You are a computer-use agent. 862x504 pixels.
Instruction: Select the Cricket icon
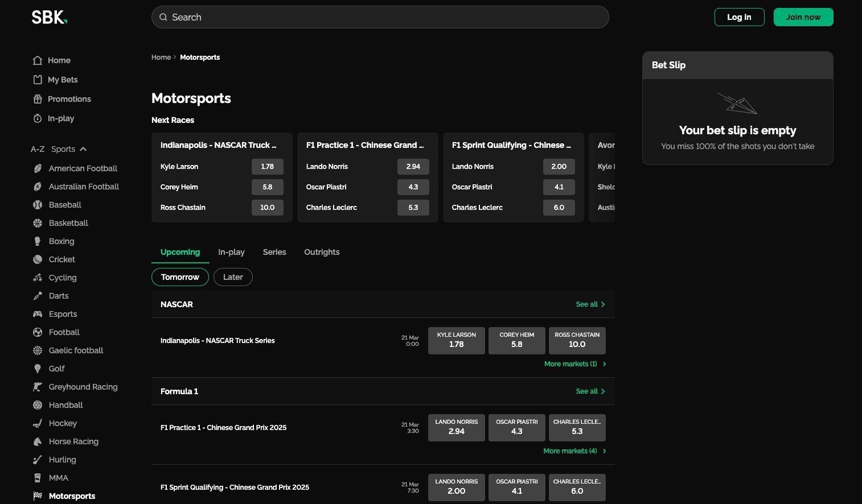pos(38,259)
